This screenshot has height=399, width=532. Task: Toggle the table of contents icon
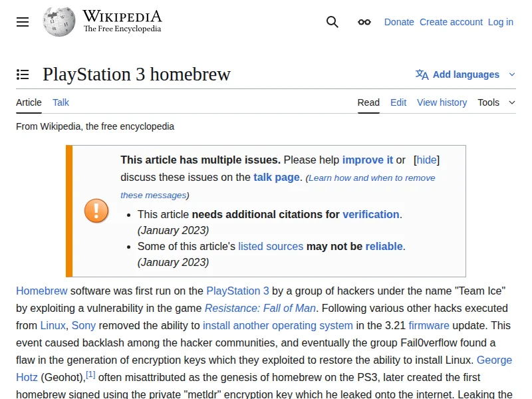(x=23, y=74)
